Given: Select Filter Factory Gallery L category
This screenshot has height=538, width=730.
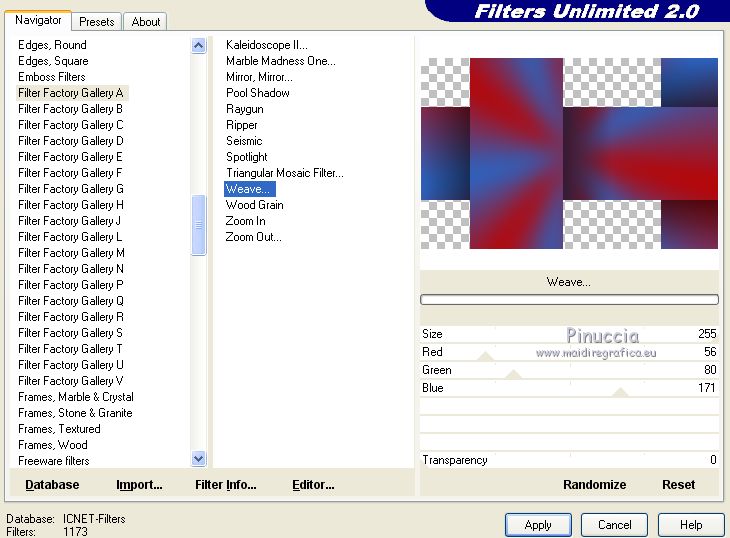Looking at the screenshot, I should click(70, 236).
